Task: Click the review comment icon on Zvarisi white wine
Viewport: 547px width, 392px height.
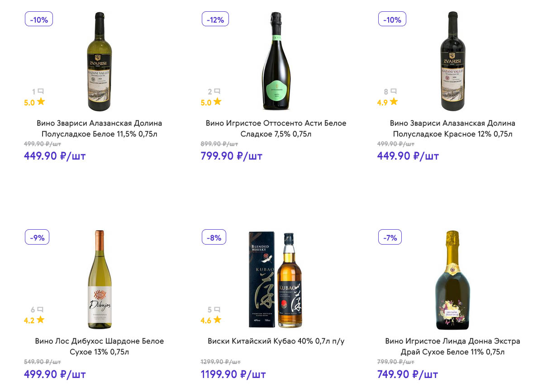Action: (41, 91)
